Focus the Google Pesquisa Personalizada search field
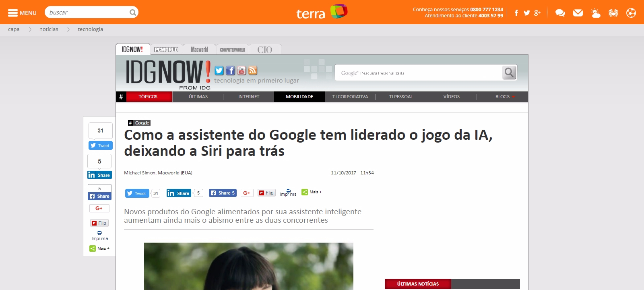 click(x=419, y=73)
